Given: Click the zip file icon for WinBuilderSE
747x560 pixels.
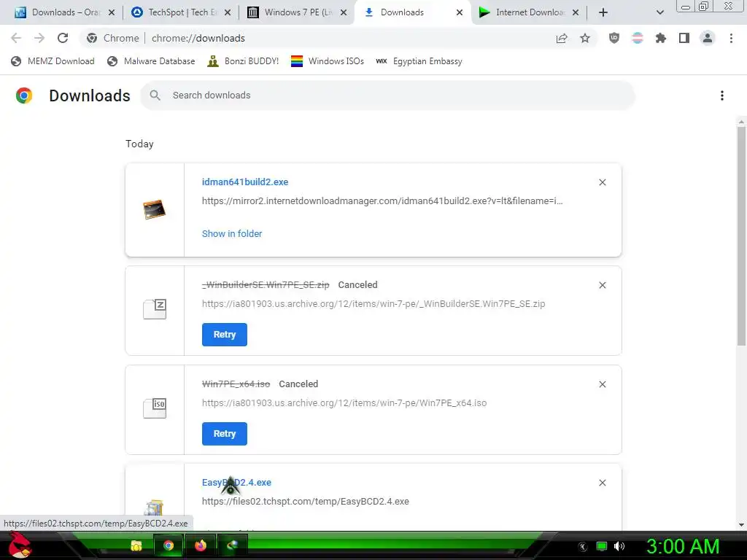Looking at the screenshot, I should pos(155,309).
